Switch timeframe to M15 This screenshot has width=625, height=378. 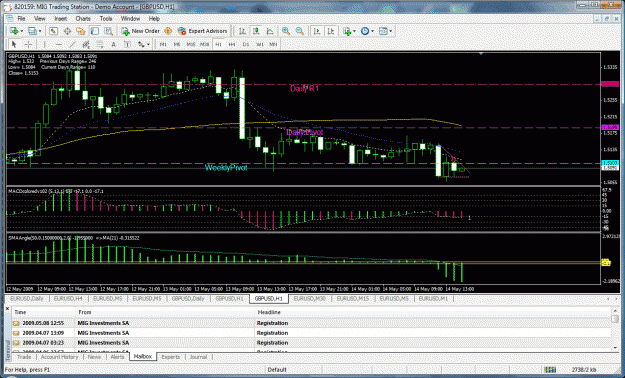point(191,44)
